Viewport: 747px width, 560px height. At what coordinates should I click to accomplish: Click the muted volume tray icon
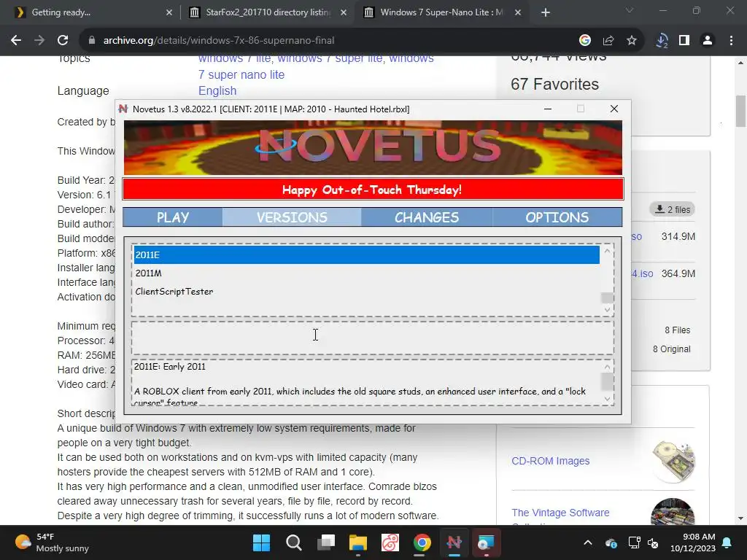[653, 542]
